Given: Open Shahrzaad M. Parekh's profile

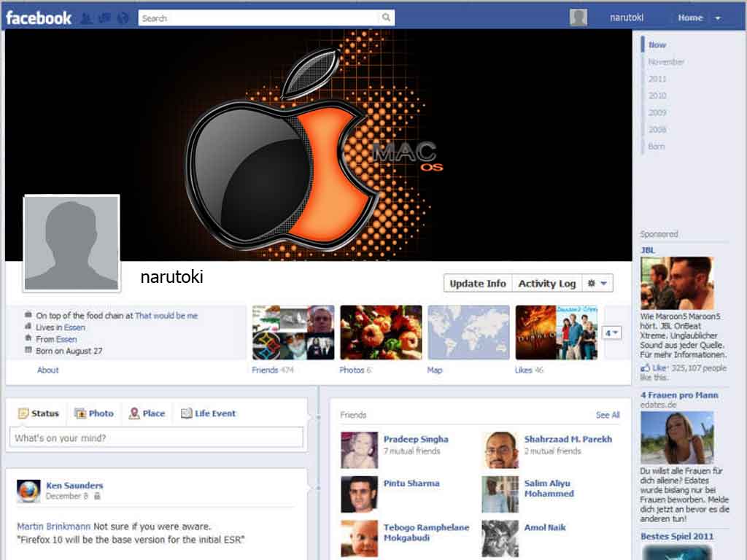Looking at the screenshot, I should [x=568, y=439].
